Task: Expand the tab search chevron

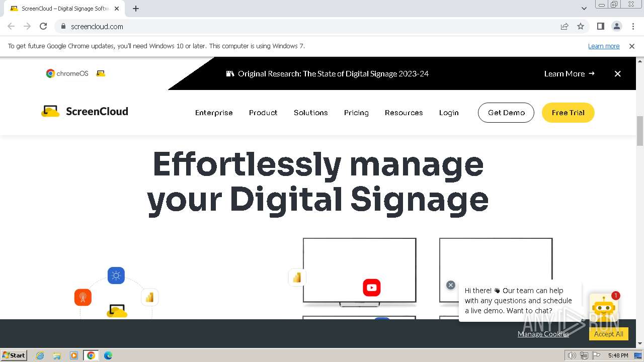Action: [x=584, y=9]
